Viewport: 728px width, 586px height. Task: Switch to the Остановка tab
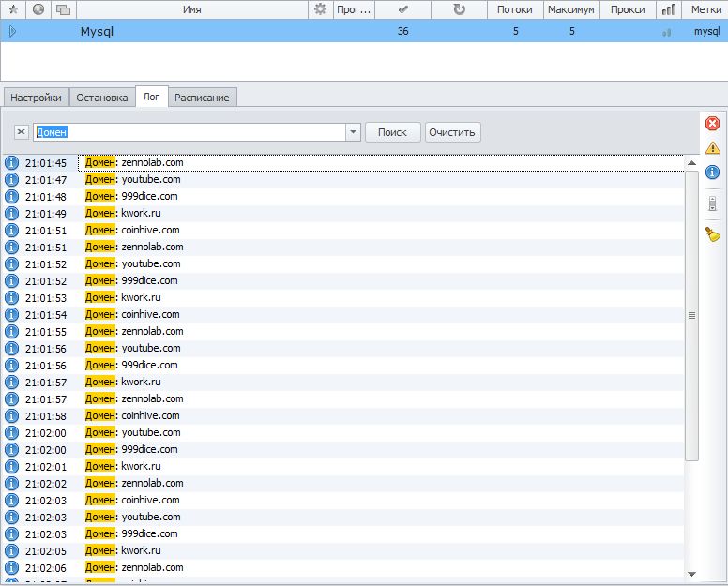[x=102, y=98]
